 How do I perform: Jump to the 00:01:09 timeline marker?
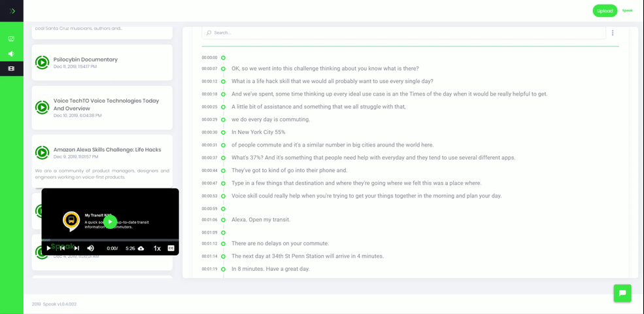224,233
